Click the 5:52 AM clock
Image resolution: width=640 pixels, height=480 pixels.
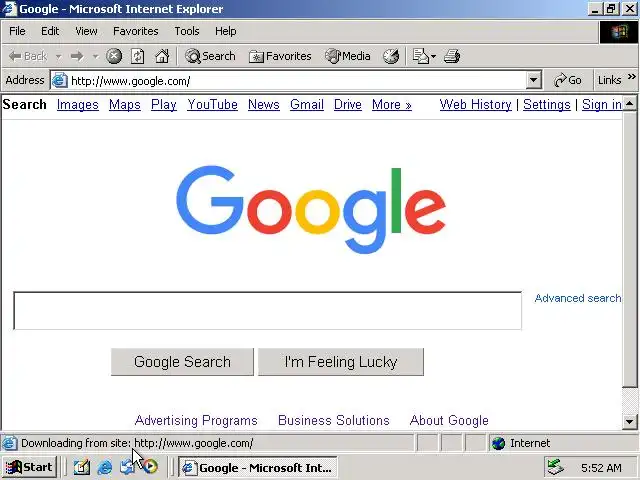(x=601, y=468)
